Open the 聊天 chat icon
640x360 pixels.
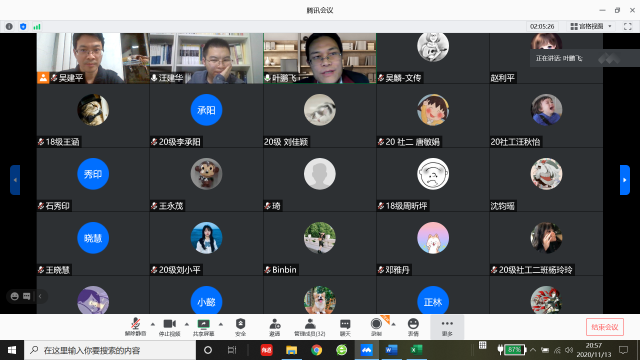click(345, 327)
